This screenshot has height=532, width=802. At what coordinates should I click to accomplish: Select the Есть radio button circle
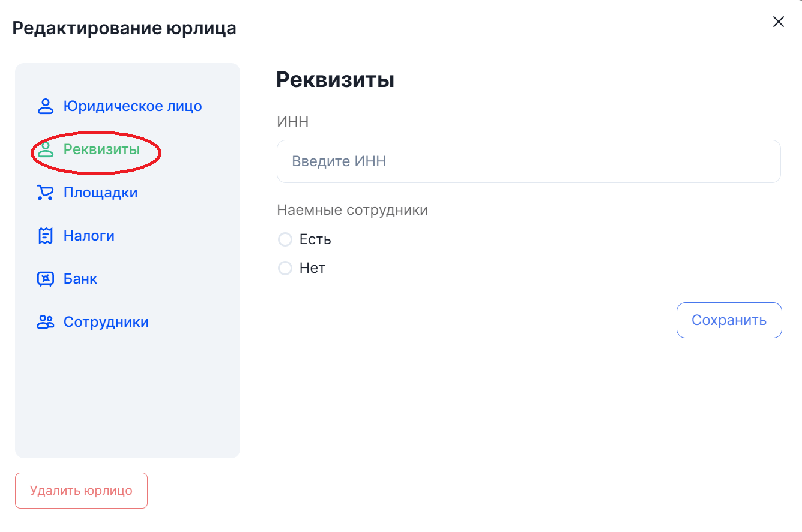click(285, 240)
